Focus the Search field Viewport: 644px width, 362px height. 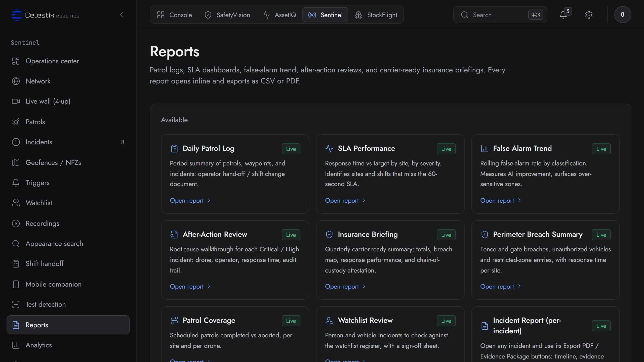[500, 15]
